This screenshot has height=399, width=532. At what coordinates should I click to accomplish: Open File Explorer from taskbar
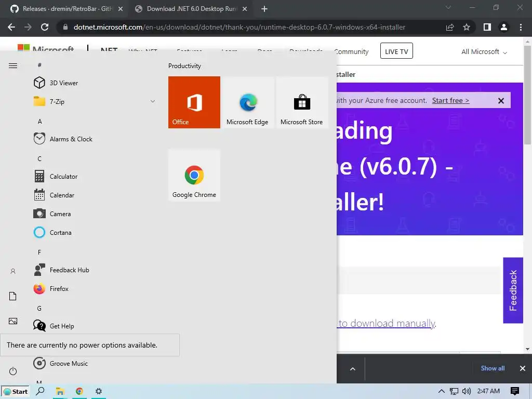(60, 391)
